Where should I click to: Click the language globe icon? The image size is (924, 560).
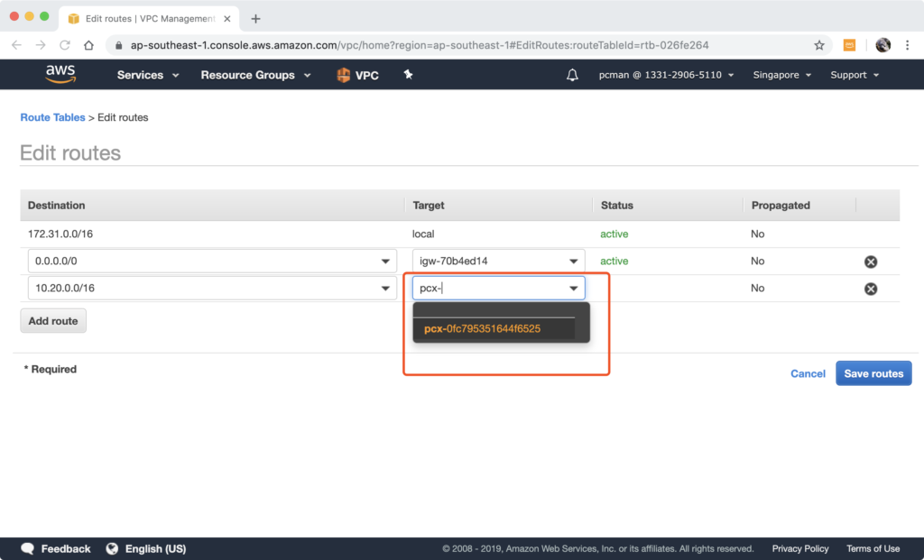[112, 549]
